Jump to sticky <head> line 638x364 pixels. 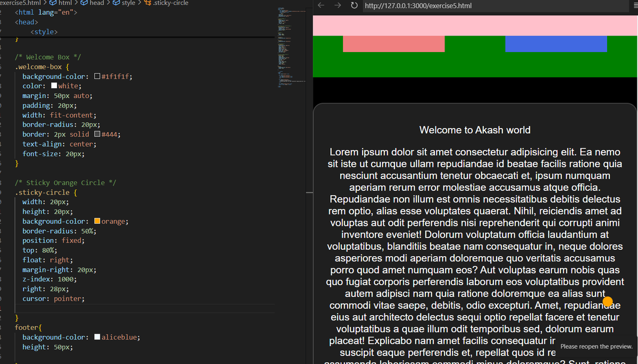[x=27, y=22]
